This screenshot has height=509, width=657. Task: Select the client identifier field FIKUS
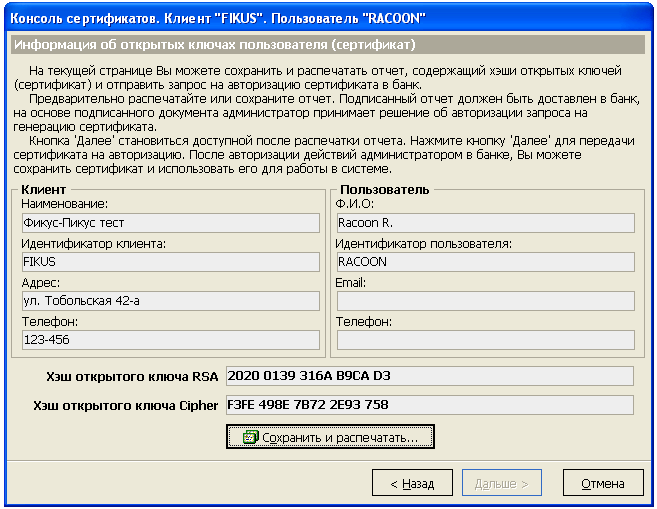pyautogui.click(x=171, y=262)
